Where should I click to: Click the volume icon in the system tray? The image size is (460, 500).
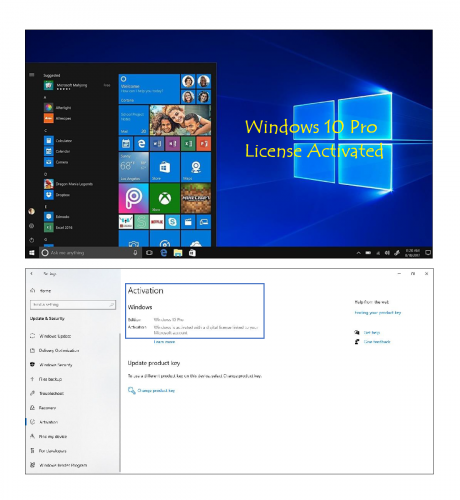coord(387,253)
